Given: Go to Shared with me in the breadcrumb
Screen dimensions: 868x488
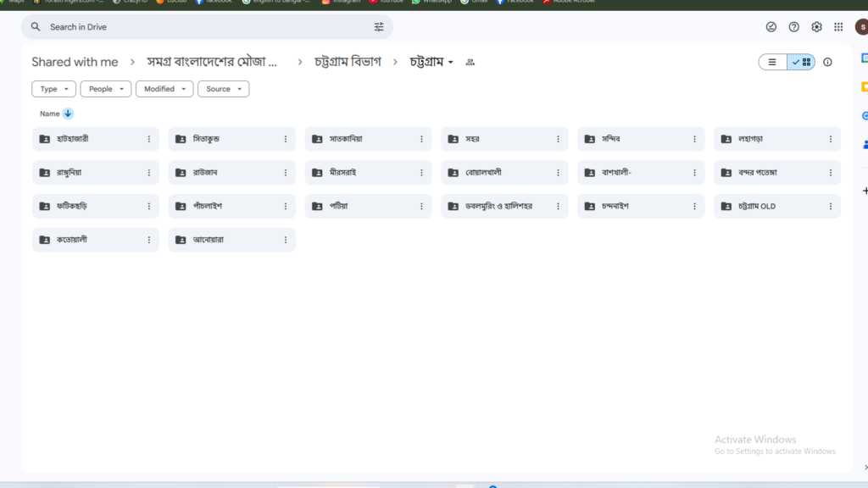Looking at the screenshot, I should (75, 62).
